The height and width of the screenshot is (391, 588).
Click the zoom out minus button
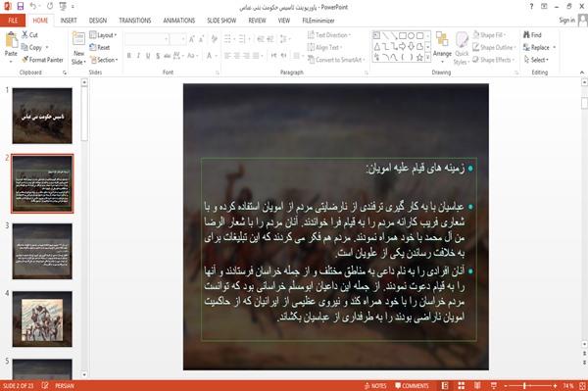[506, 386]
